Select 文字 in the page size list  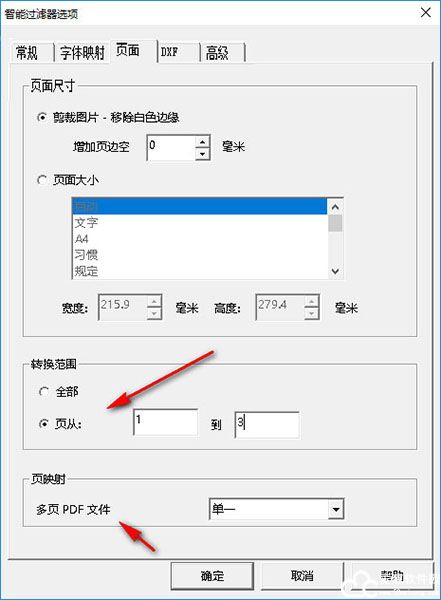199,222
